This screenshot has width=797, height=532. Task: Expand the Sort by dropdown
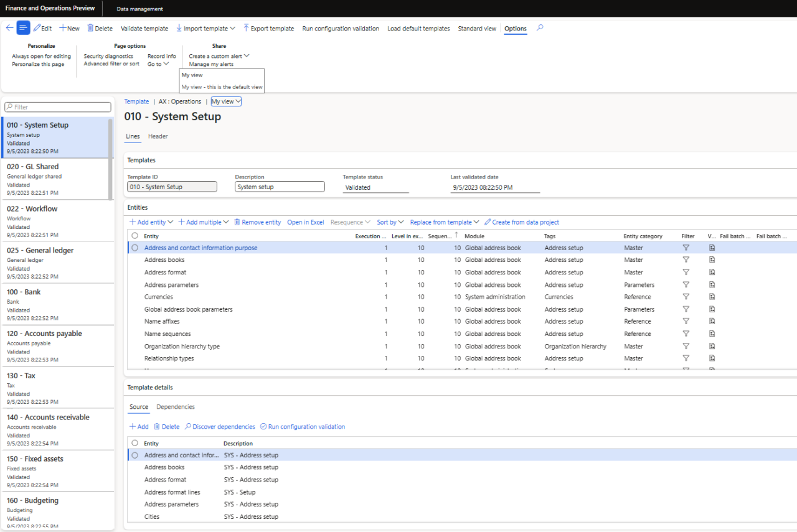(x=390, y=222)
